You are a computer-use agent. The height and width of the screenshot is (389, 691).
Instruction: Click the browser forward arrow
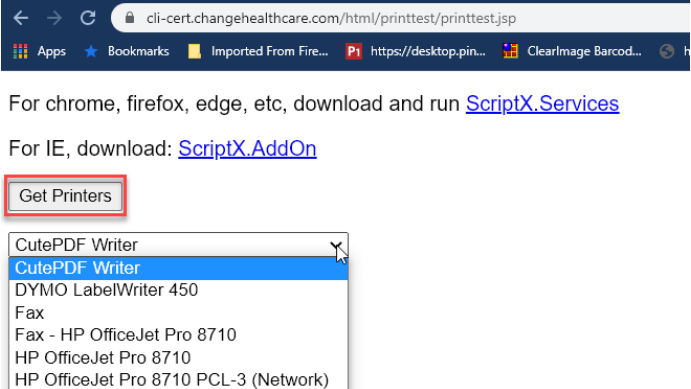click(x=54, y=18)
